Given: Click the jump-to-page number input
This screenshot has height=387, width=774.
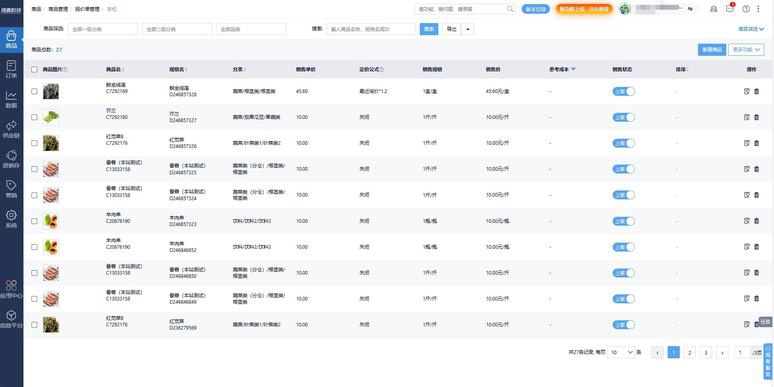Looking at the screenshot, I should click(x=740, y=352).
